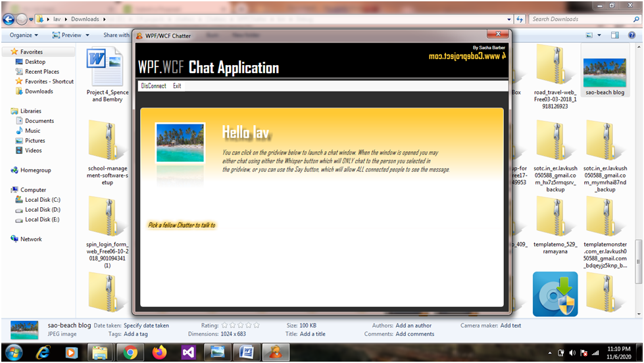The image size is (644, 363).
Task: Open the Organize dropdown menu
Action: 24,35
